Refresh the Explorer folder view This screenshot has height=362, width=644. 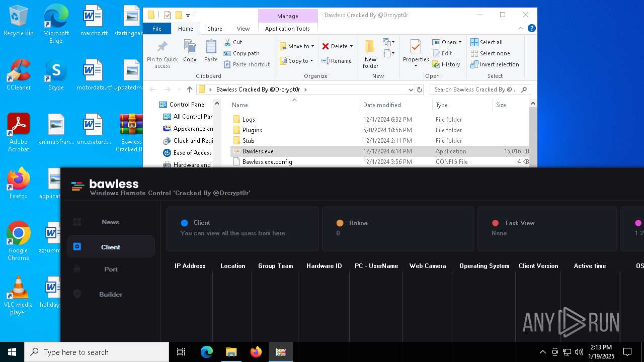point(420,89)
